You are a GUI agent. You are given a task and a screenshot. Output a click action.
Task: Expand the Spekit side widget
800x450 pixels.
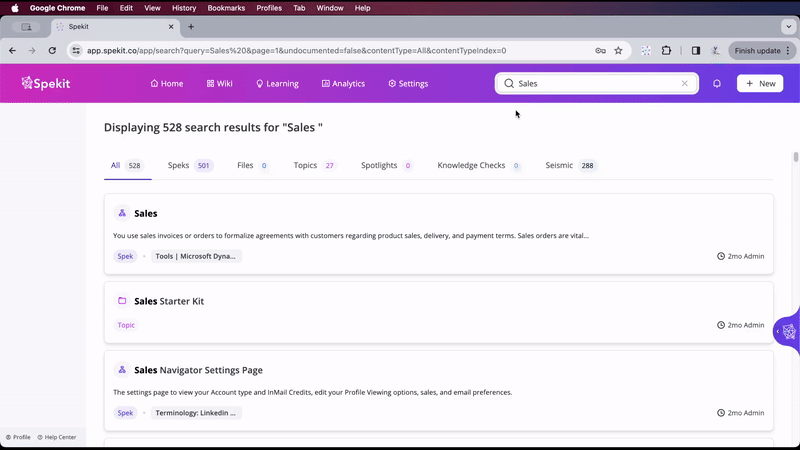point(787,332)
